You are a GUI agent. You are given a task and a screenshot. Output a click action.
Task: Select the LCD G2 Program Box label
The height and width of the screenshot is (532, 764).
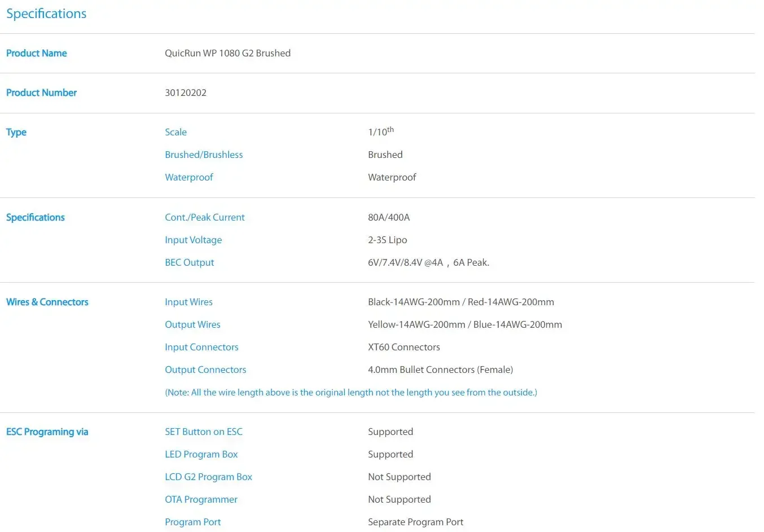(x=208, y=477)
